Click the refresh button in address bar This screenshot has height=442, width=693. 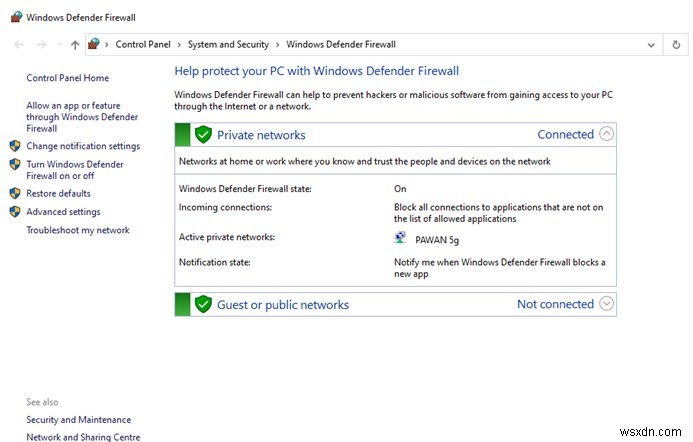coord(677,44)
